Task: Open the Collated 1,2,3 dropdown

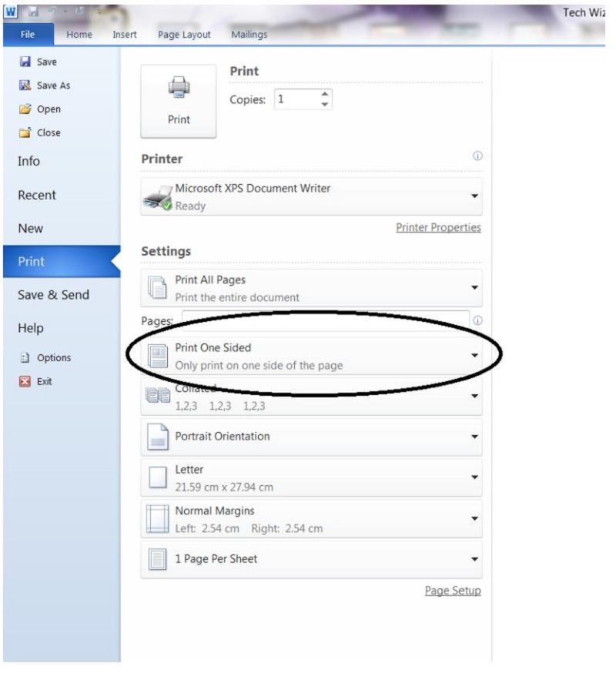Action: click(x=311, y=396)
